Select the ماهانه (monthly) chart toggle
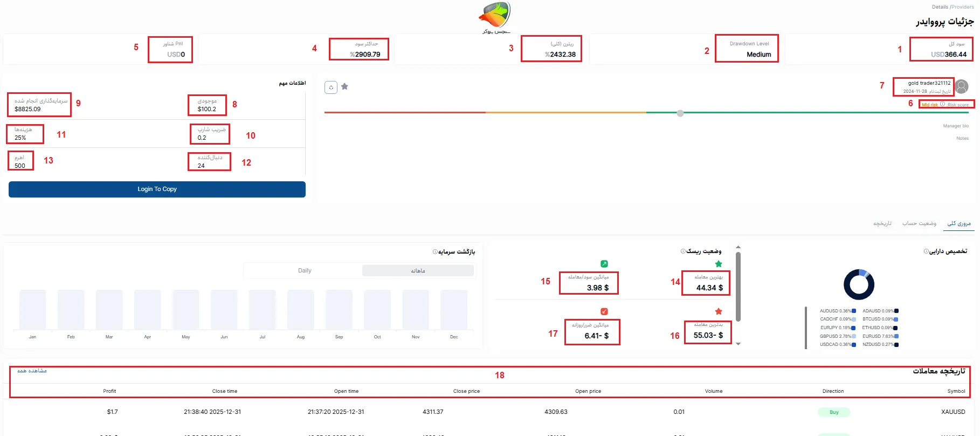 418,270
